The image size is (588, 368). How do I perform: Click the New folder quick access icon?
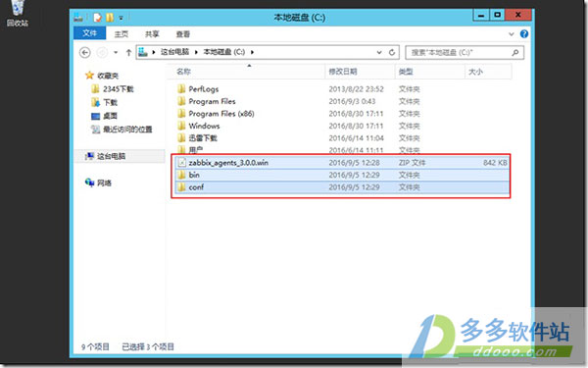pos(110,18)
